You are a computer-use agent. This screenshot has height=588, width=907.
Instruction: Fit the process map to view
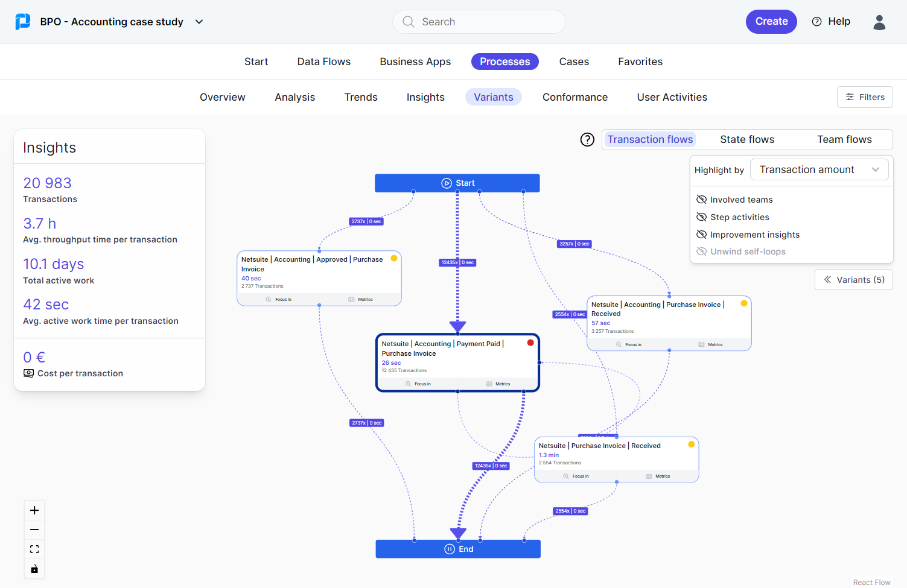[34, 549]
